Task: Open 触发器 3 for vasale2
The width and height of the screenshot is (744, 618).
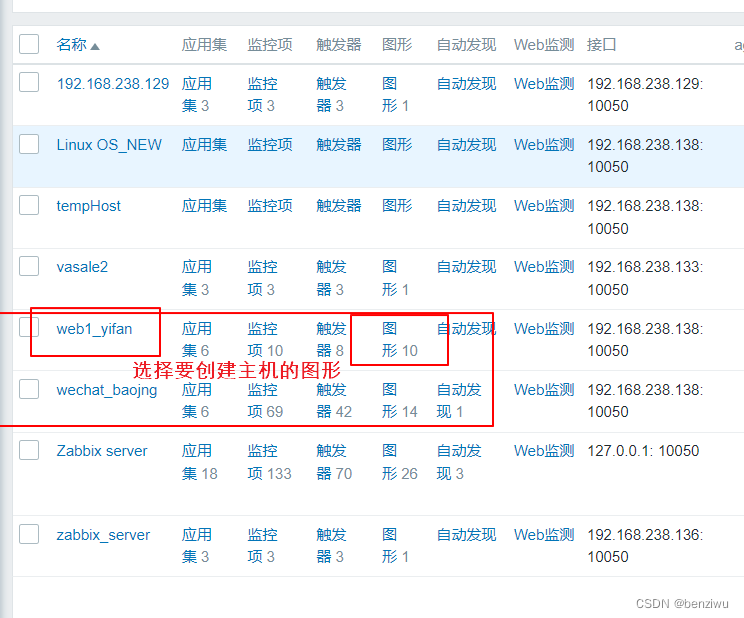Action: click(331, 278)
